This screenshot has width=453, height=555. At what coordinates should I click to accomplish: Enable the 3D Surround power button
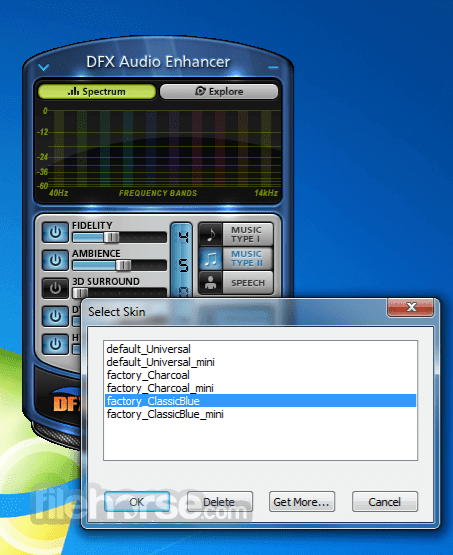pos(55,288)
